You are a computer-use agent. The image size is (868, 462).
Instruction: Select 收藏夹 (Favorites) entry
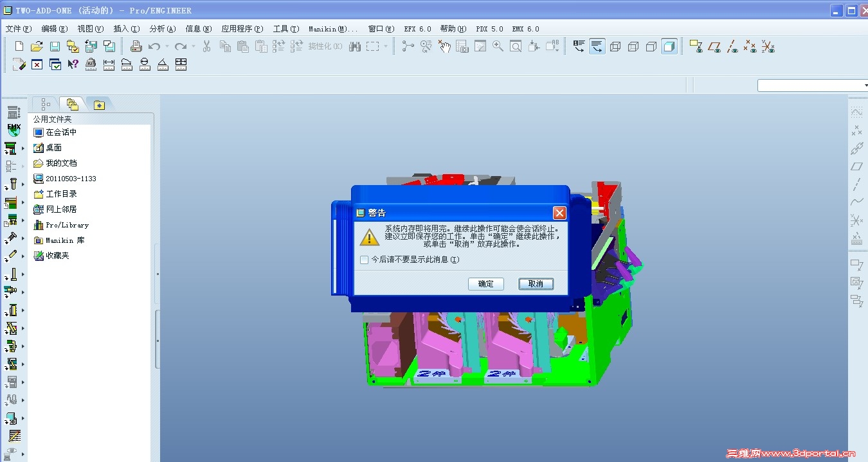pos(51,256)
